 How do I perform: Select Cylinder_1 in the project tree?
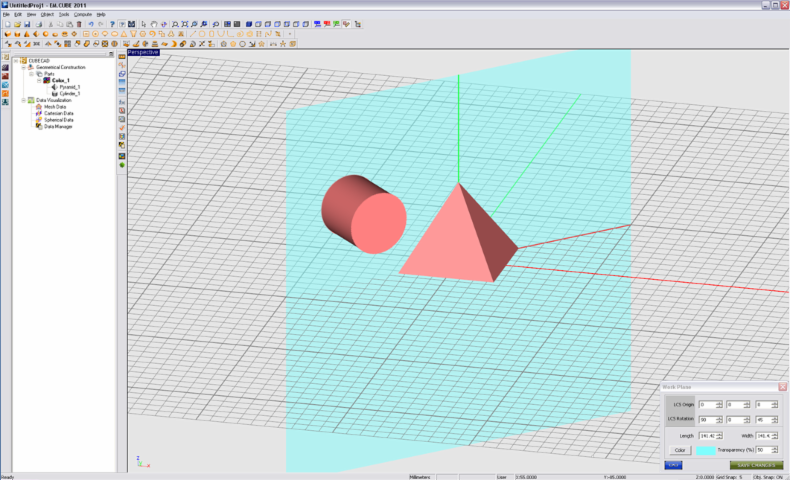pos(69,93)
